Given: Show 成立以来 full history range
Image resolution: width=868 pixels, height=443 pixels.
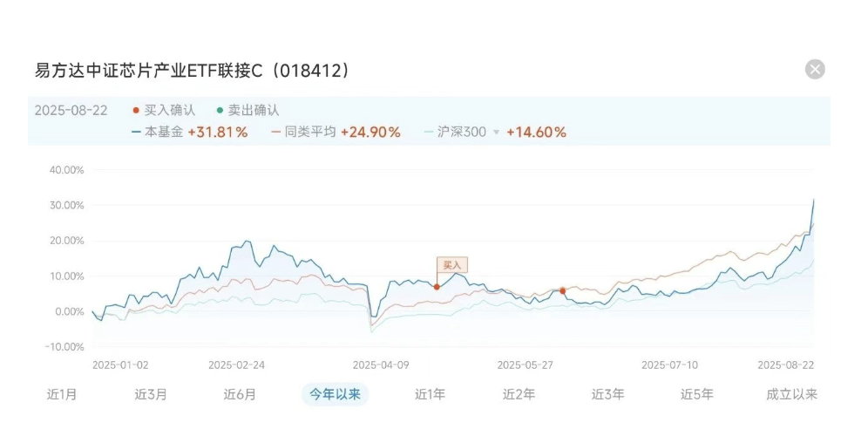Looking at the screenshot, I should point(791,394).
